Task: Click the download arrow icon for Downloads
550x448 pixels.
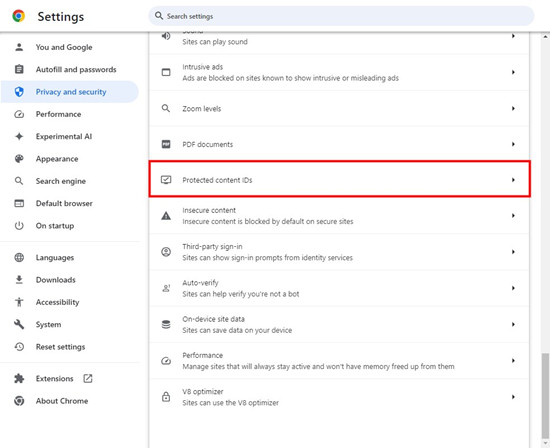Action: pyautogui.click(x=19, y=280)
